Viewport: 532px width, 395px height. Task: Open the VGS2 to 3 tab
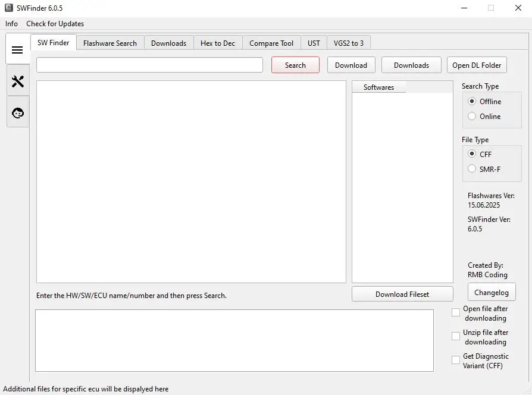tap(349, 43)
